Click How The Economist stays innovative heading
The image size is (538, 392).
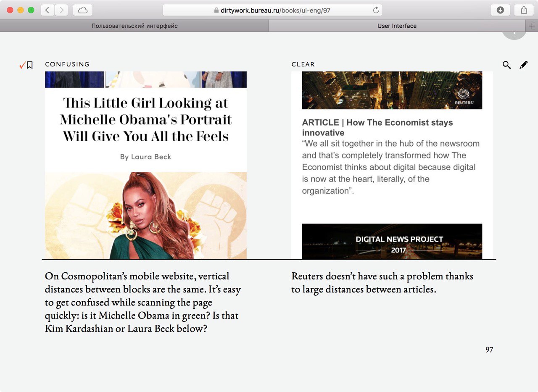377,128
